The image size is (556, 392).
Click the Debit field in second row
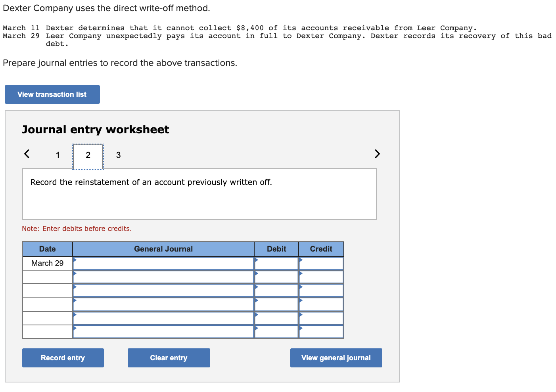276,277
